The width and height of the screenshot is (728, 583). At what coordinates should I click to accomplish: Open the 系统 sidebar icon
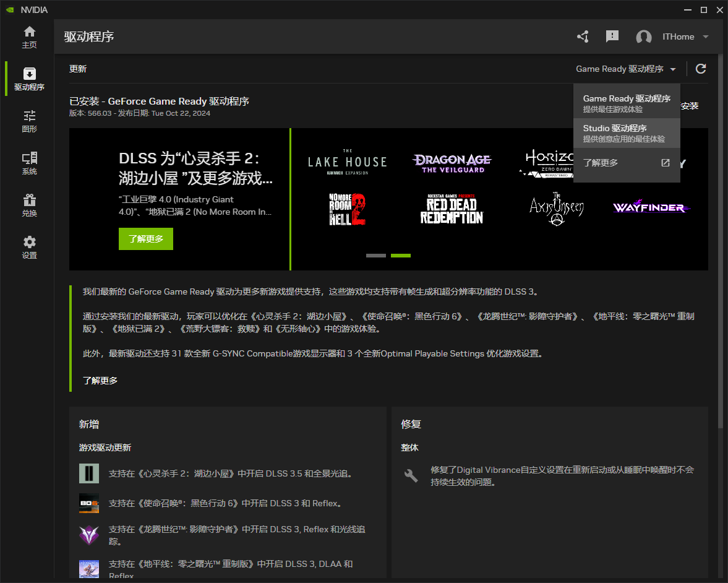(28, 163)
